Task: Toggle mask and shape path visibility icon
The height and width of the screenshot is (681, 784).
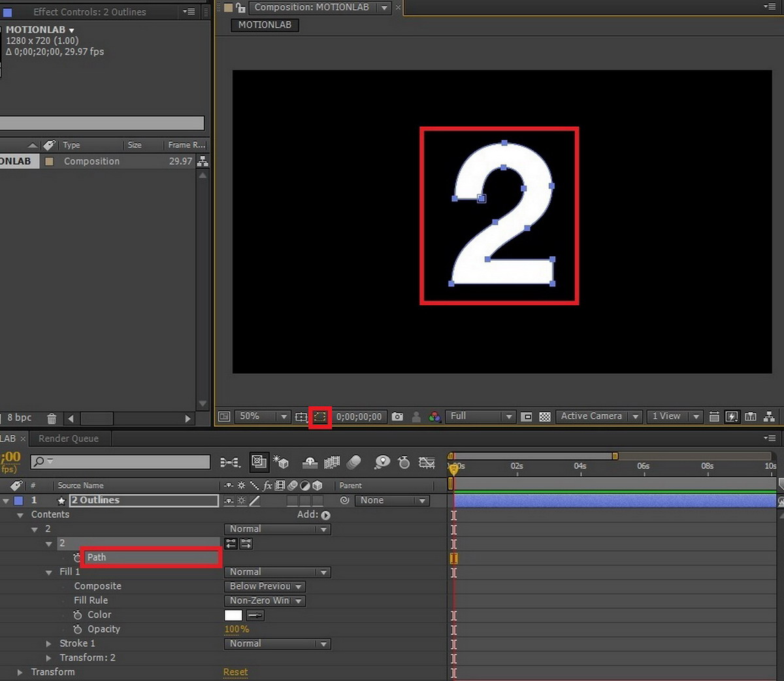Action: tap(319, 416)
